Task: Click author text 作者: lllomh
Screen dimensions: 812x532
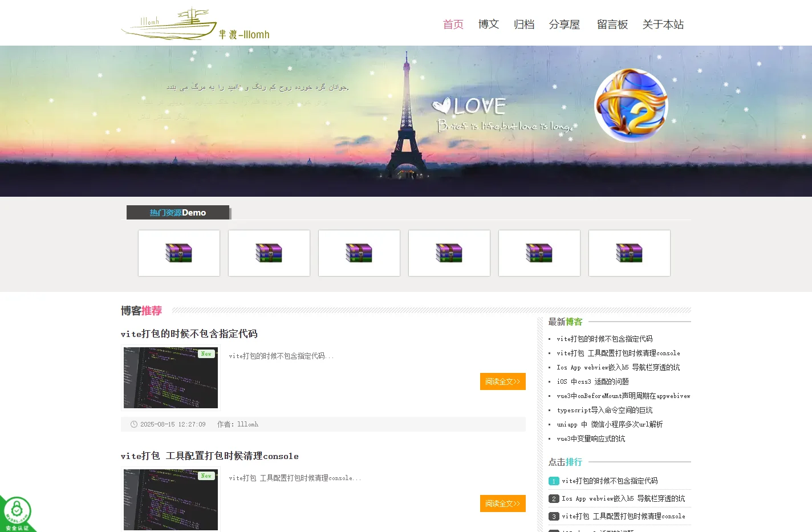Action: point(238,424)
